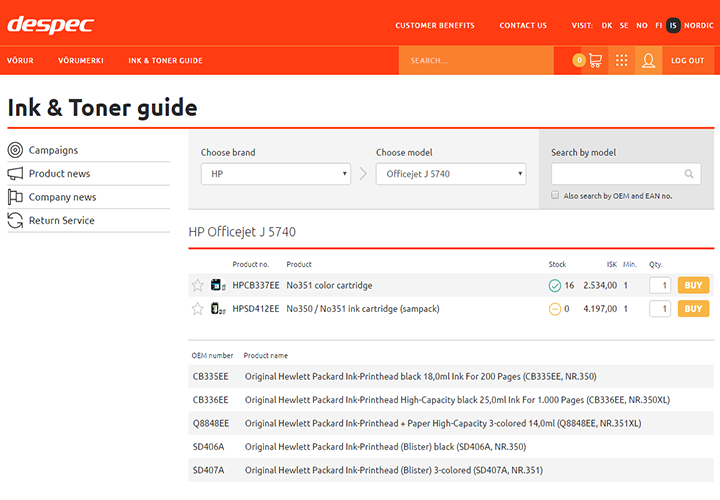Viewport: 720px width, 500px height.
Task: Click OEM number SD406A
Action: tap(208, 447)
